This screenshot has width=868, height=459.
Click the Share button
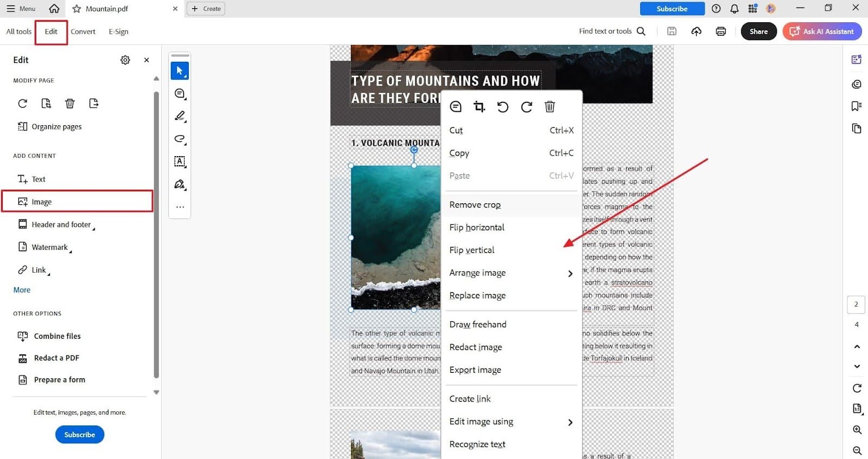[x=758, y=31]
